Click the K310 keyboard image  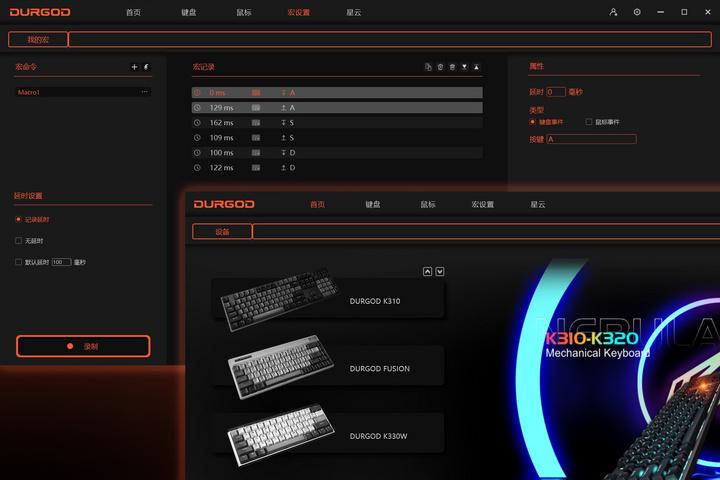(x=280, y=299)
